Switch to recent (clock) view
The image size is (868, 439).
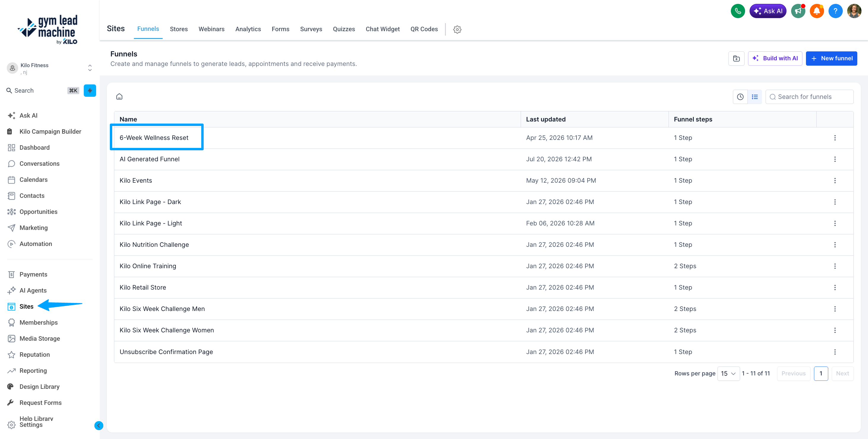pos(740,97)
